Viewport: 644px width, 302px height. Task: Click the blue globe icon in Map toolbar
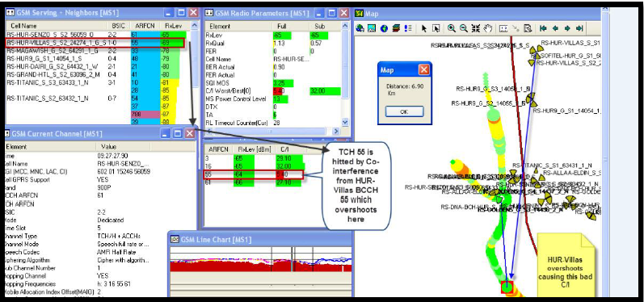pyautogui.click(x=384, y=29)
